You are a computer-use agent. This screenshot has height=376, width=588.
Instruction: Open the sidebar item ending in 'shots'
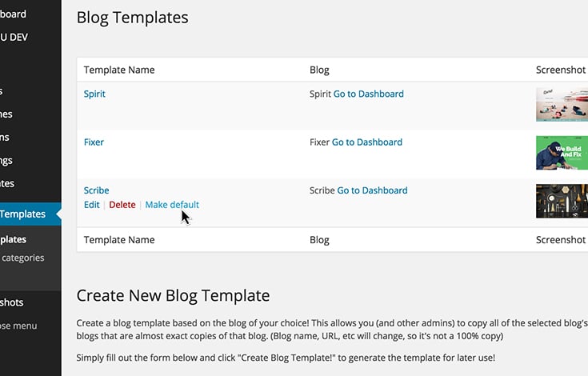tap(12, 302)
